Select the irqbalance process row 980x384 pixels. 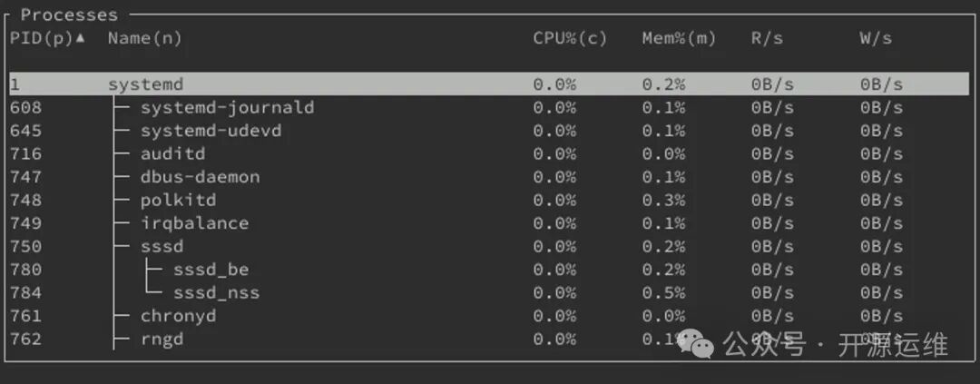pyautogui.click(x=194, y=223)
